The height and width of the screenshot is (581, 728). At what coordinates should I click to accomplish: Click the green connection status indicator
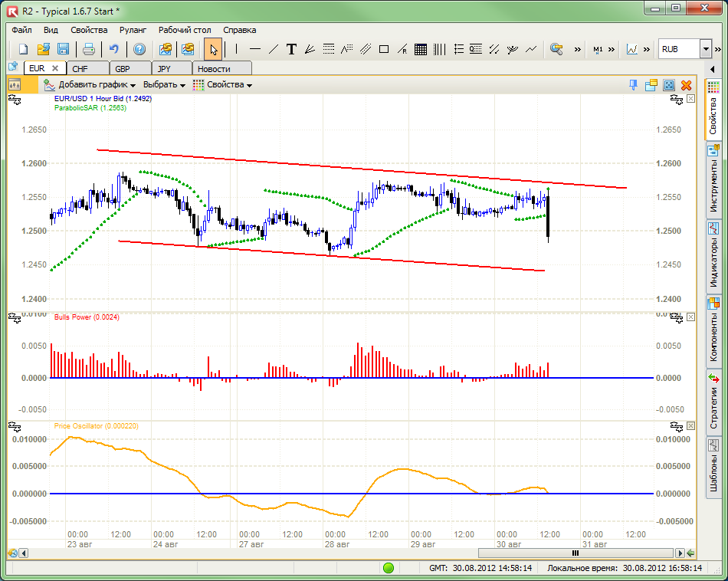coord(389,567)
